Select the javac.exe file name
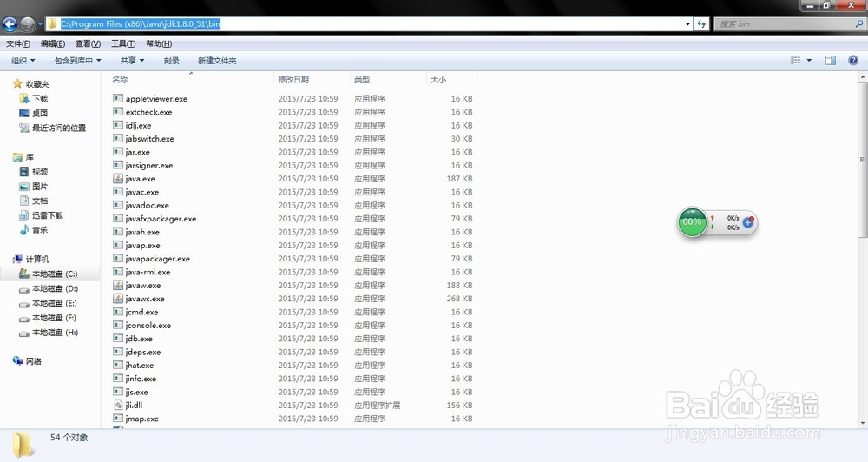Screen dimensions: 868x462 (x=142, y=192)
